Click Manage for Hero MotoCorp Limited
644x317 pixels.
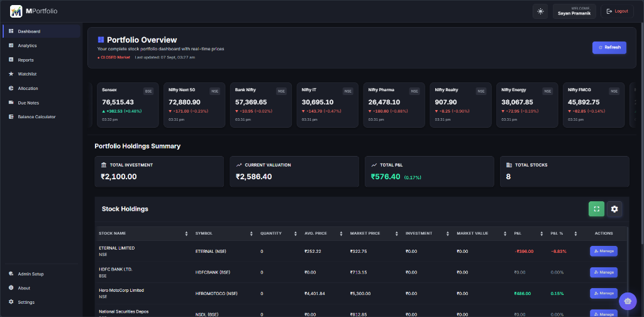[604, 294]
